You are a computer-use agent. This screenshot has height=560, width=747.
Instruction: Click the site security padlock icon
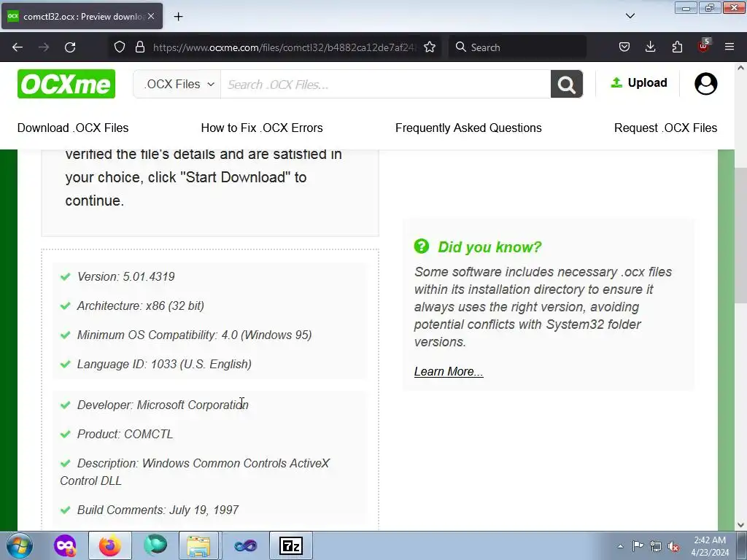coord(139,47)
